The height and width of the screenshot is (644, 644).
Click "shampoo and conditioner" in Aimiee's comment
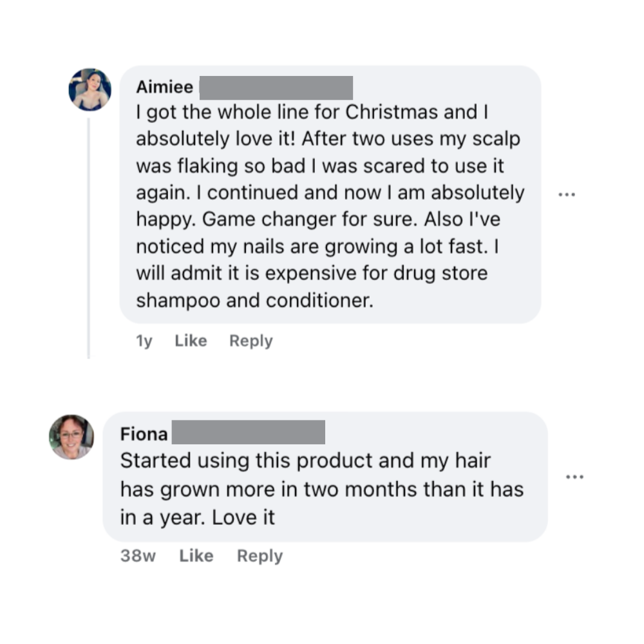254,300
